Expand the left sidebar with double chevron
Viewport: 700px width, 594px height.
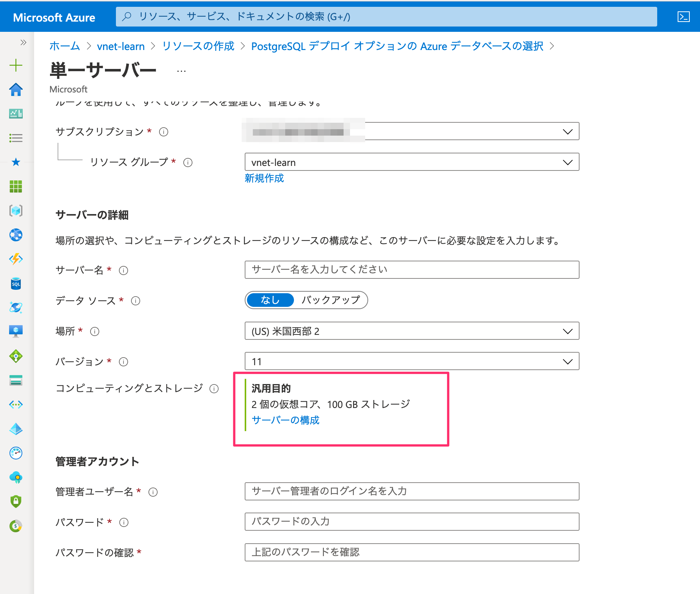click(23, 42)
